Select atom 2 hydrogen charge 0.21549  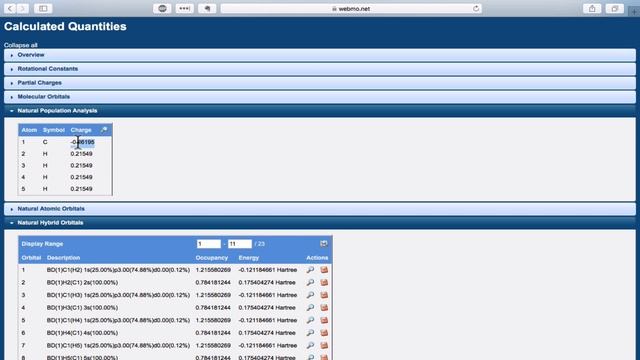tap(81, 153)
